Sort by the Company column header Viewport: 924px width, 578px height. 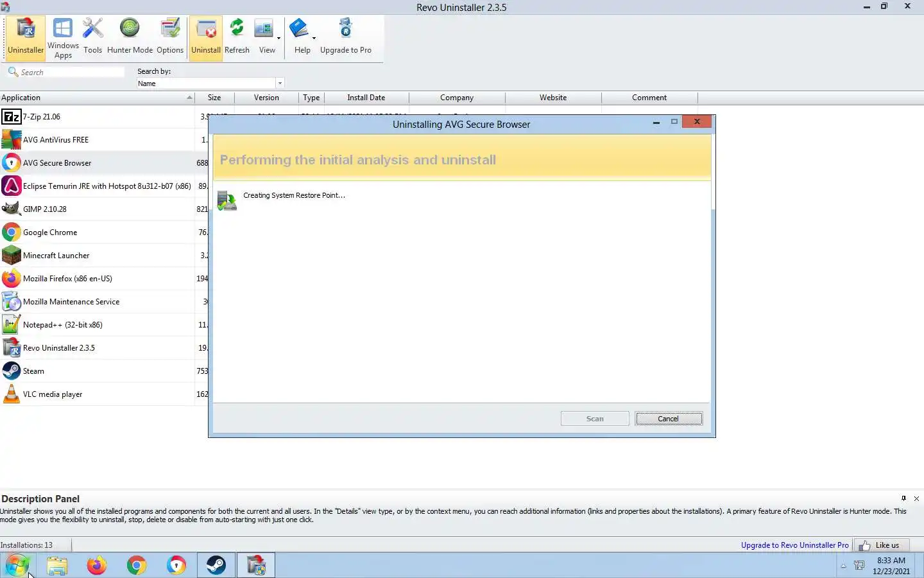pyautogui.click(x=457, y=98)
